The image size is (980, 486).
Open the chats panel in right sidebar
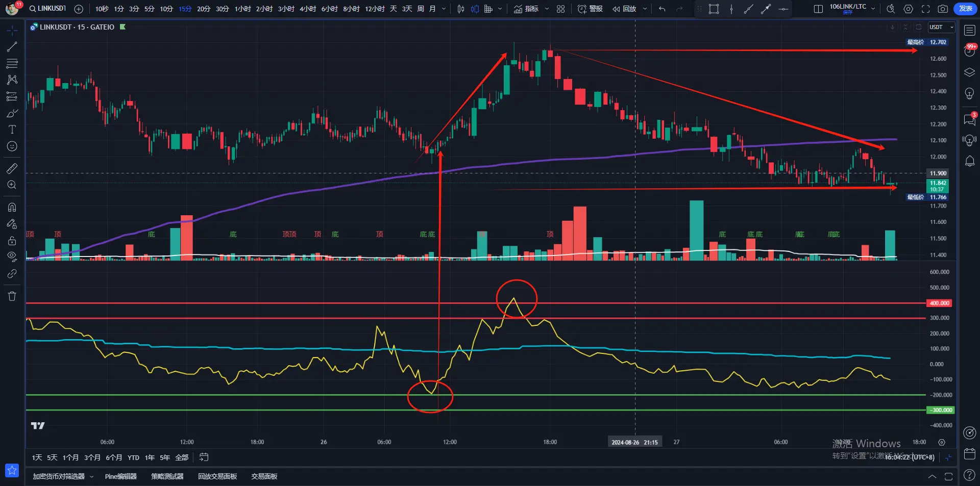(x=969, y=119)
